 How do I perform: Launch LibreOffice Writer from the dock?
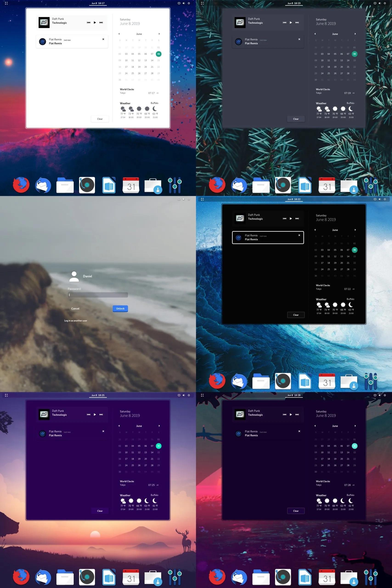point(108,185)
